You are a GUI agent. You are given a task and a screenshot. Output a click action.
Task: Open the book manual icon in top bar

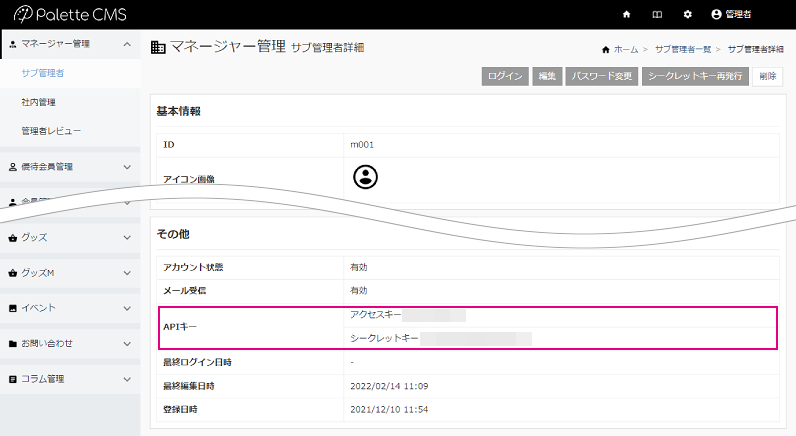pyautogui.click(x=657, y=14)
